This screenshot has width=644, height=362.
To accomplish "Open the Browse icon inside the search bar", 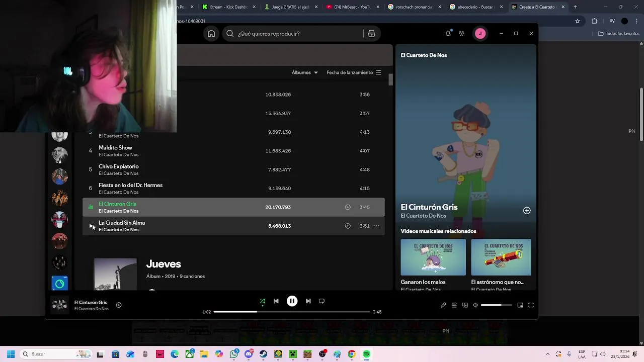I will [372, 34].
